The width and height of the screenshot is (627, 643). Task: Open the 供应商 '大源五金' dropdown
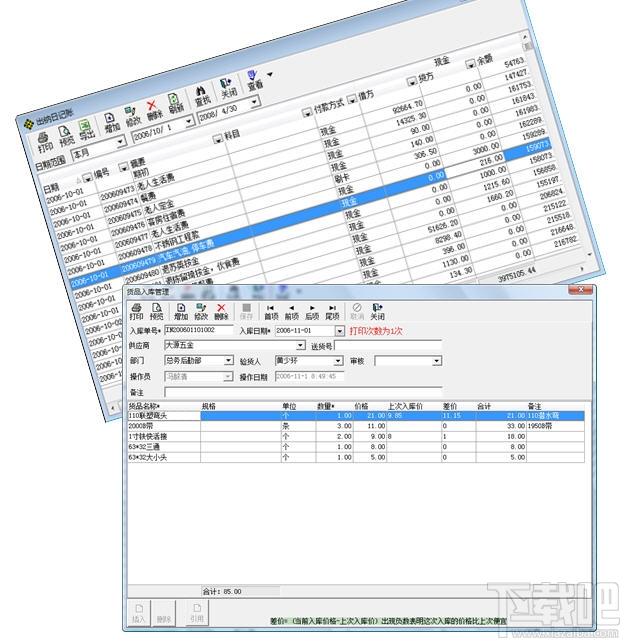pos(301,345)
